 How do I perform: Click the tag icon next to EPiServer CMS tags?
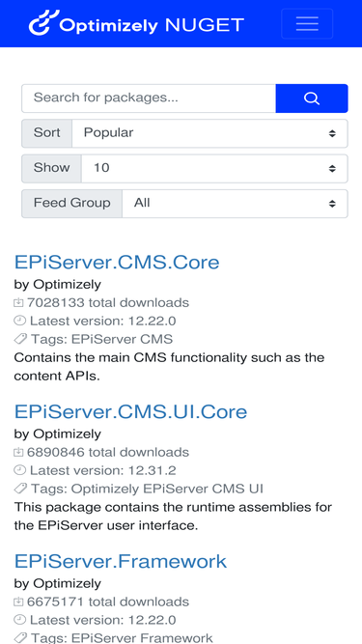click(x=20, y=339)
